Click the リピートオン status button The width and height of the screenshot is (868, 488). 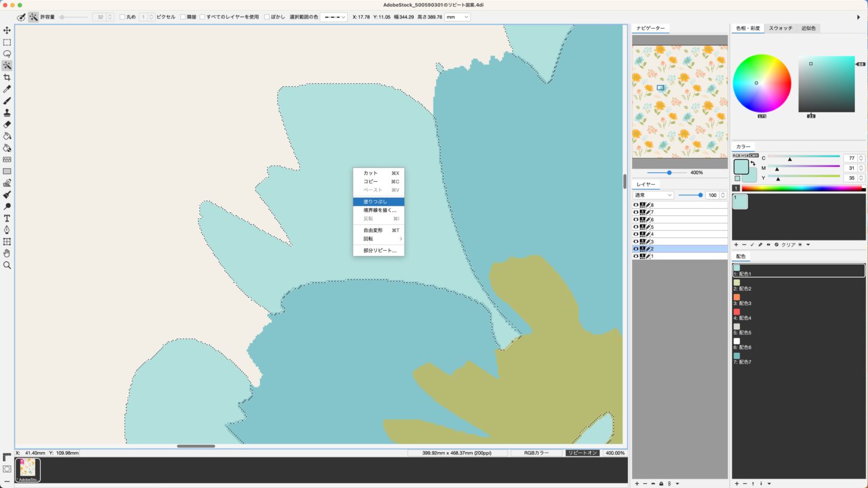582,453
